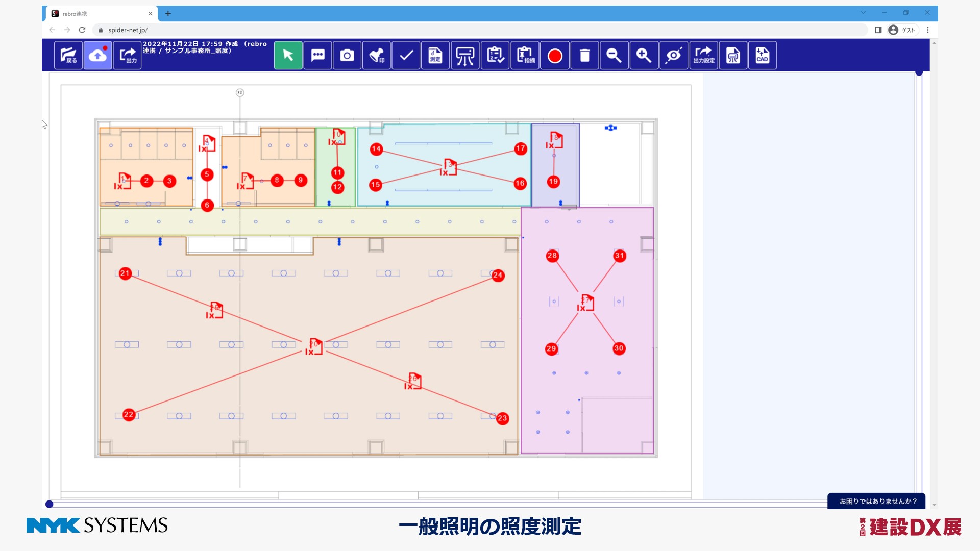Open 出力設定 output settings
This screenshot has width=980, height=551.
703,55
